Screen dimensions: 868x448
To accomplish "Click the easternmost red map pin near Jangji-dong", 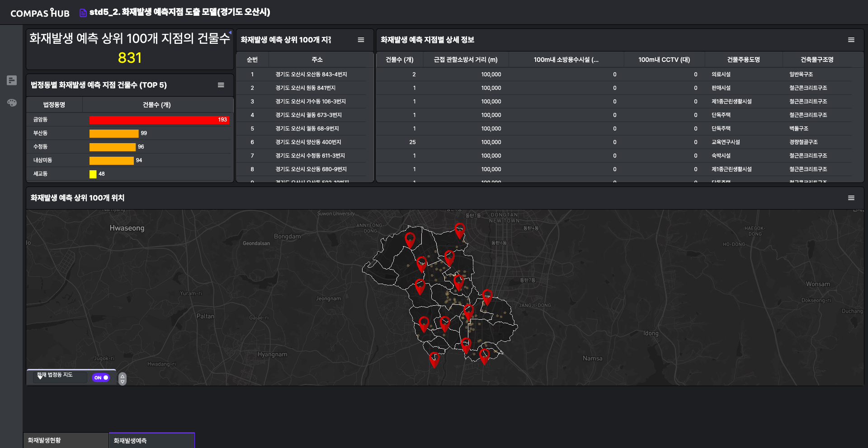I will pos(487,297).
